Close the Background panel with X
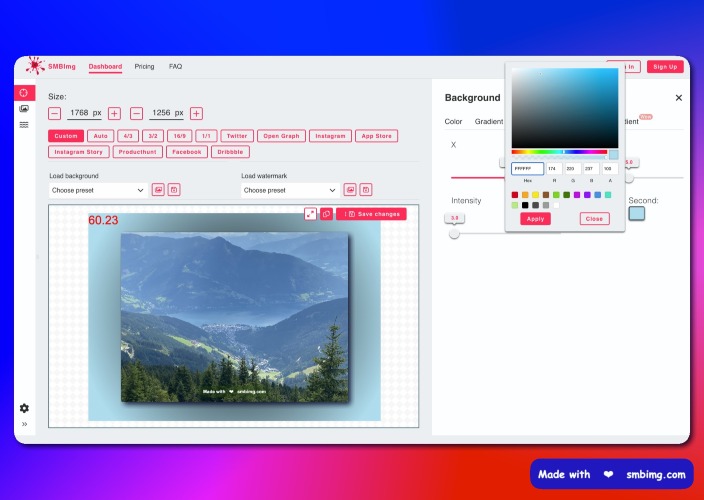 [x=679, y=98]
